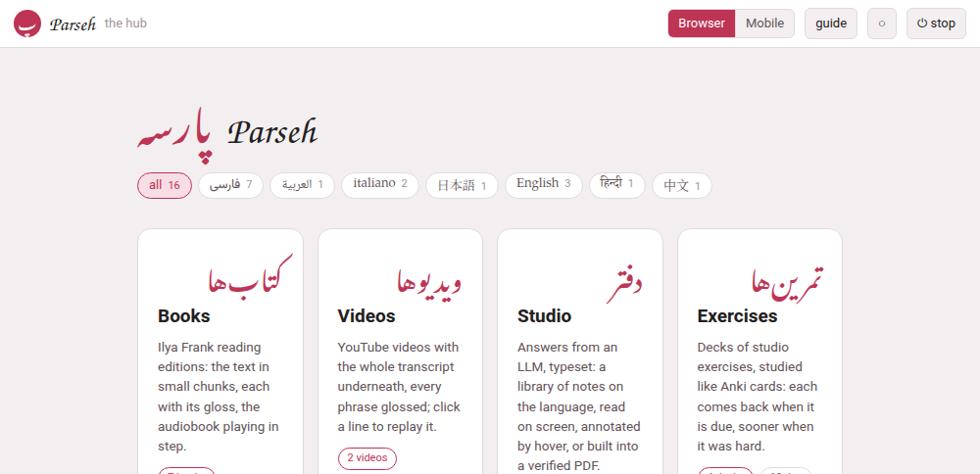980x474 pixels.
Task: Open the Videos card
Action: pos(400,352)
